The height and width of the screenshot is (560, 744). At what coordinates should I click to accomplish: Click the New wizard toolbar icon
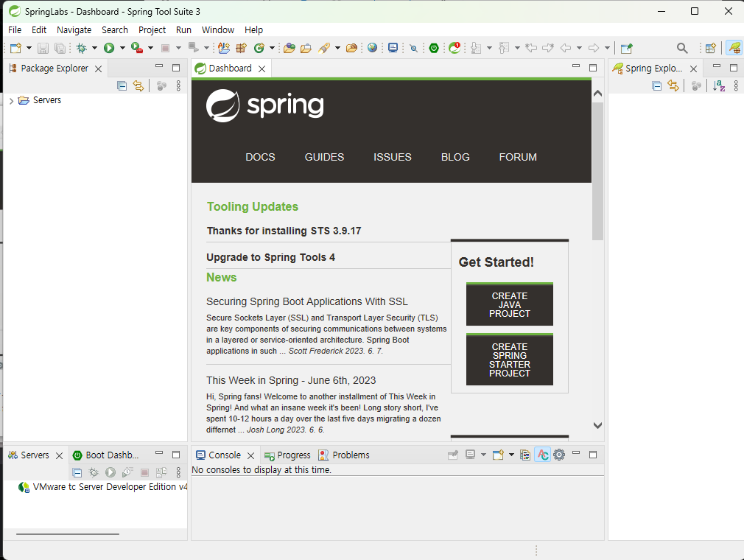point(15,48)
